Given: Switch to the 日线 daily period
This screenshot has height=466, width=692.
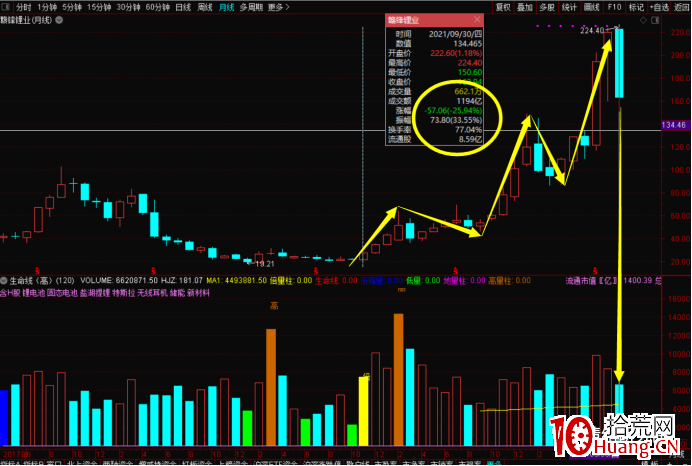Looking at the screenshot, I should coord(182,7).
